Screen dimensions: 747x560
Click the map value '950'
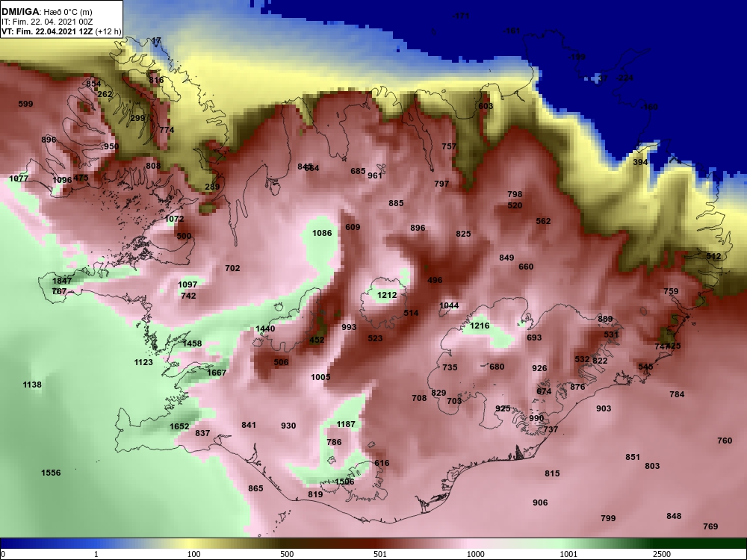pyautogui.click(x=111, y=146)
